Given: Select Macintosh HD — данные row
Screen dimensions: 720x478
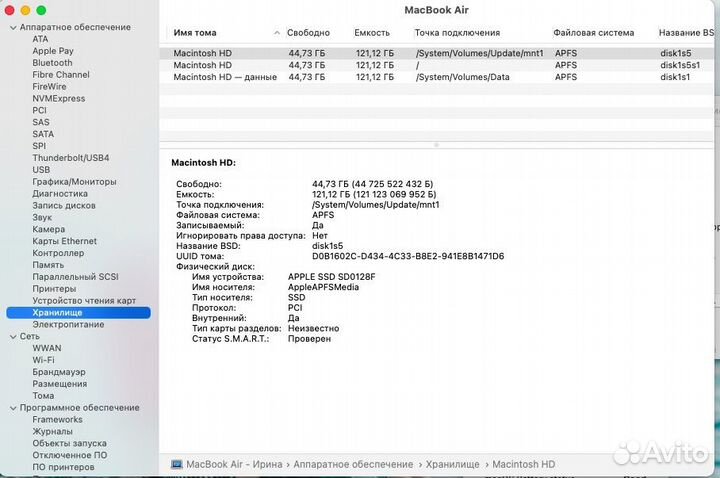Looking at the screenshot, I should (x=437, y=77).
